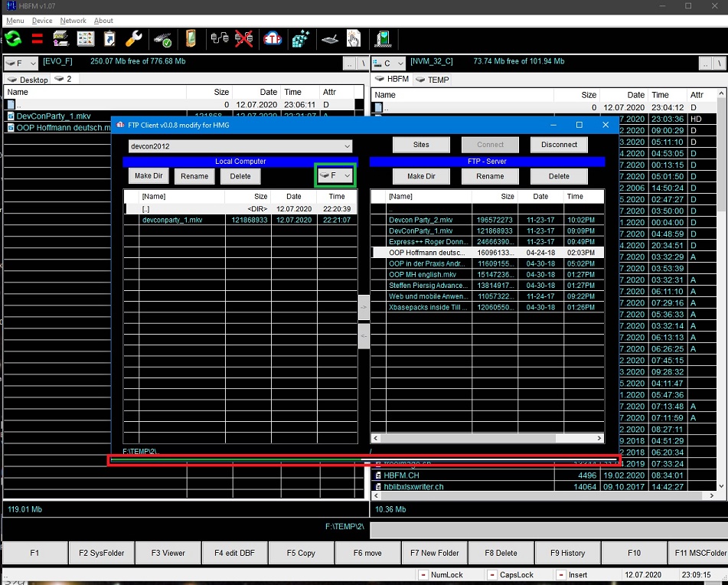
Task: Select OOP Hoffmann file in FTP server list
Action: 426,253
